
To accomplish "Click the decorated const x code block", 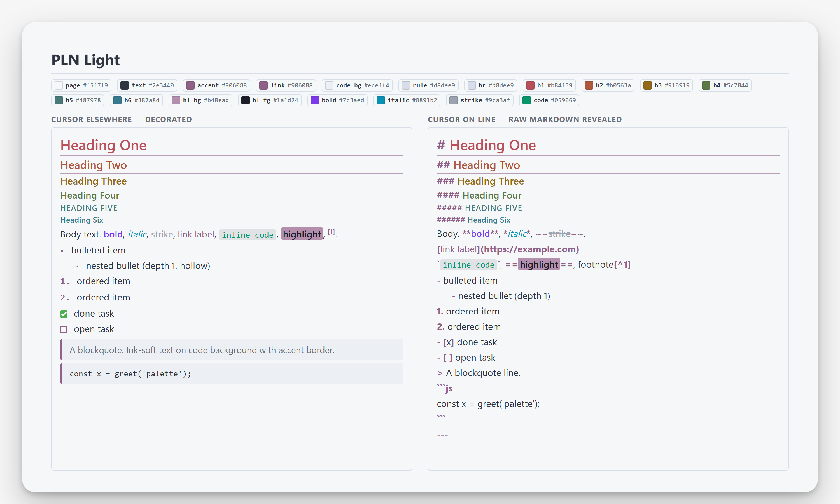I will pos(232,374).
